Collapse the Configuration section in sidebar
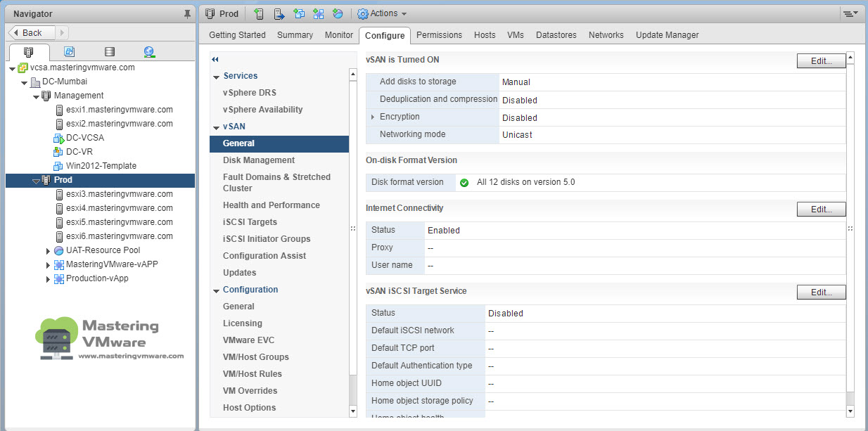This screenshot has width=868, height=431. click(217, 290)
